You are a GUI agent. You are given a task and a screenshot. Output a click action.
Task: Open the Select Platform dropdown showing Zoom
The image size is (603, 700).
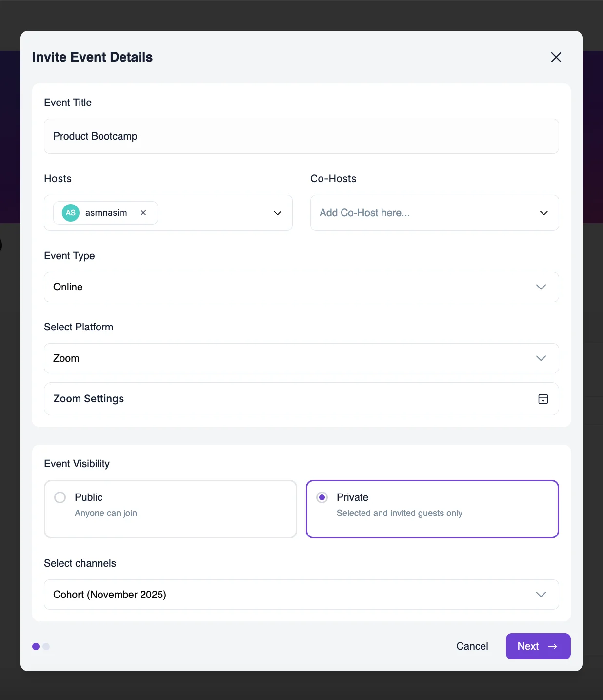click(x=301, y=358)
